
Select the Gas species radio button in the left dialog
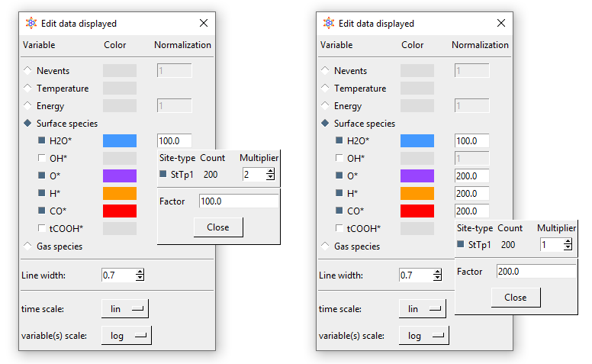28,246
